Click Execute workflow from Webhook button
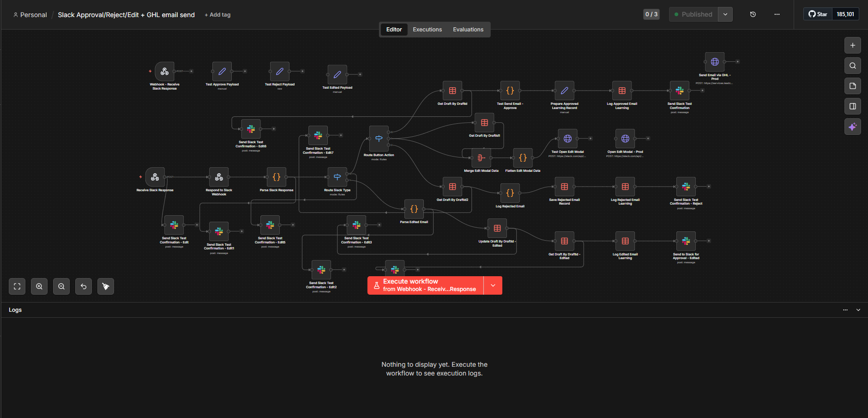This screenshot has height=418, width=868. point(425,285)
